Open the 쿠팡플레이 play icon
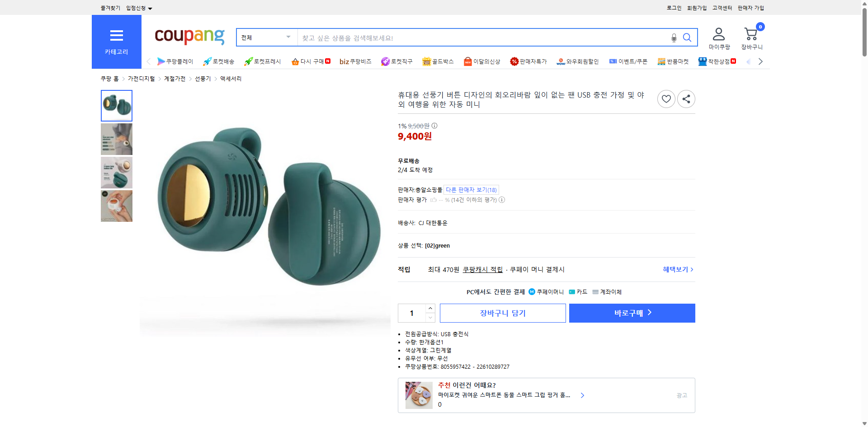This screenshot has width=868, height=427. pos(161,61)
